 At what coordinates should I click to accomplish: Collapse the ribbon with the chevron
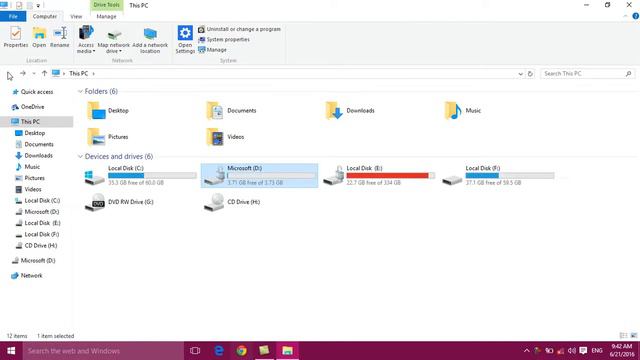coord(625,16)
